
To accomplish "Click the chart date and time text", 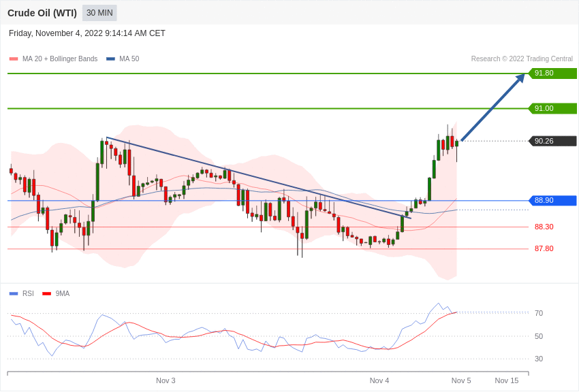I will point(87,33).
